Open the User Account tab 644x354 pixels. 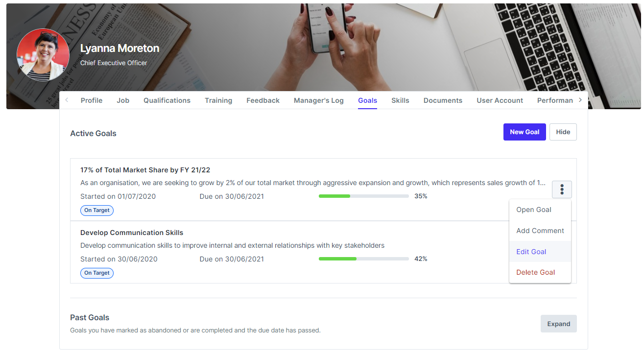(500, 100)
